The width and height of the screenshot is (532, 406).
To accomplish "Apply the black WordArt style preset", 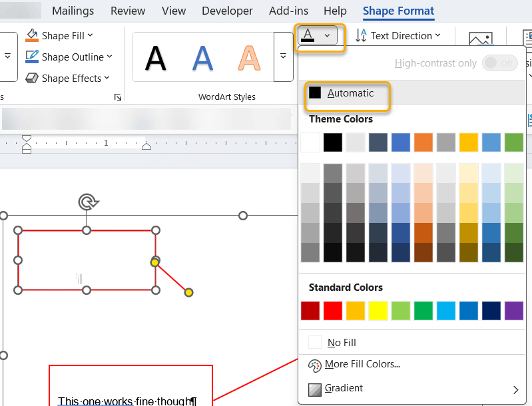I will (x=156, y=59).
